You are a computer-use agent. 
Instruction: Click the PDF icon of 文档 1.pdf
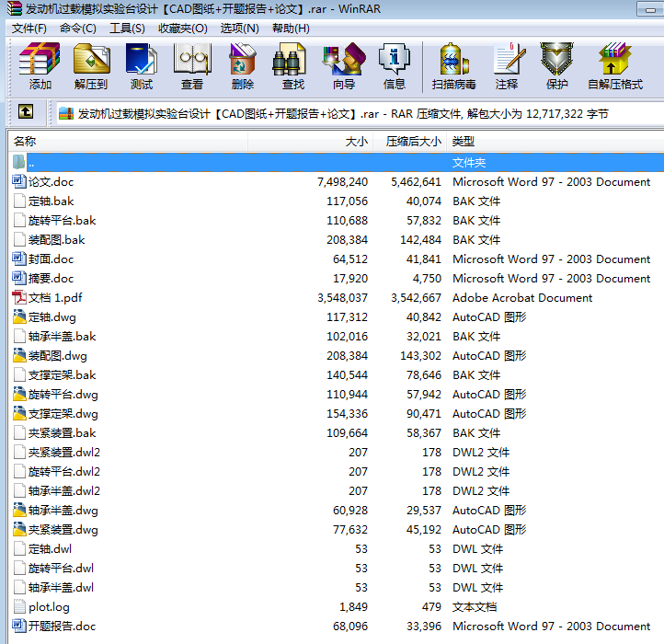tap(19, 297)
